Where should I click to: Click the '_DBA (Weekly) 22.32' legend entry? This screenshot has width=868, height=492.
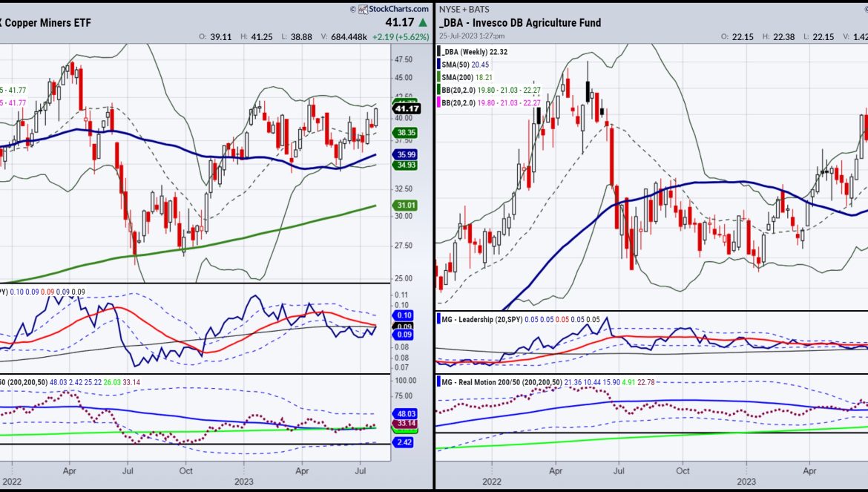click(x=474, y=51)
